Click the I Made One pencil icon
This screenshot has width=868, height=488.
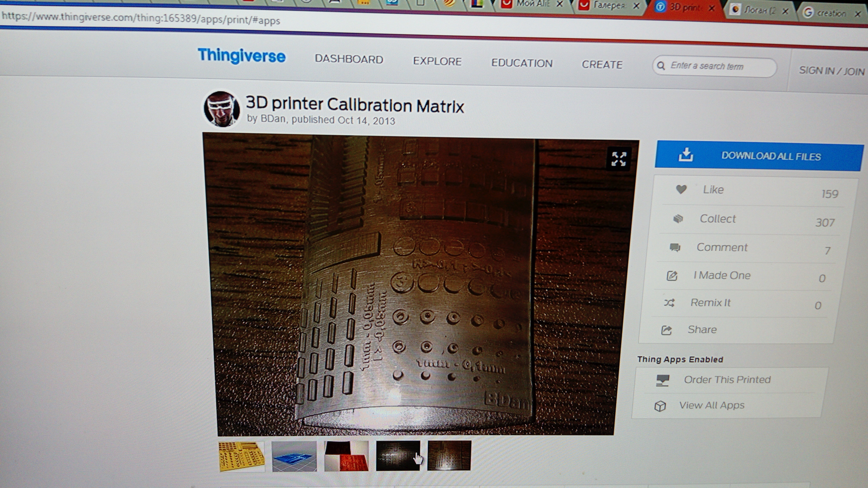(672, 276)
